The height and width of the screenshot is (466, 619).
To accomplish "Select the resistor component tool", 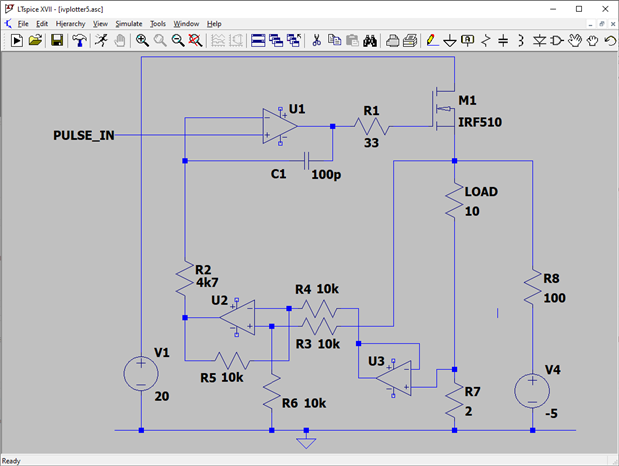I will 485,41.
